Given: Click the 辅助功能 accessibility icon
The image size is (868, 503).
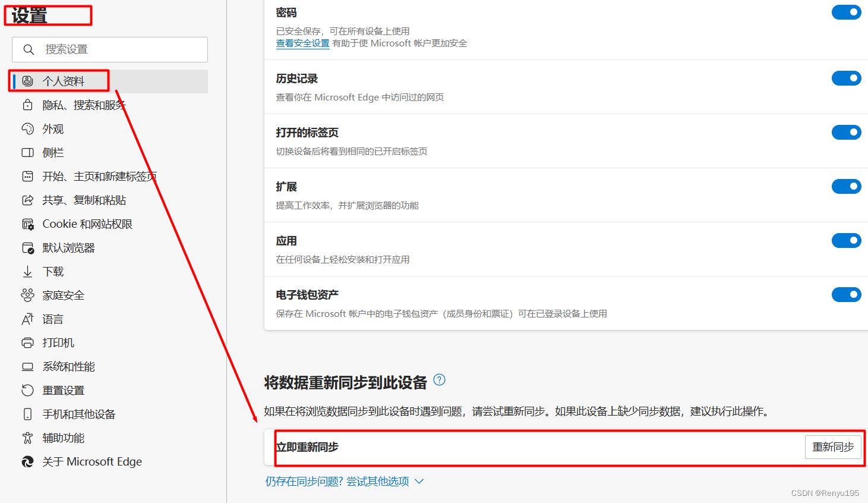Looking at the screenshot, I should click(x=27, y=438).
